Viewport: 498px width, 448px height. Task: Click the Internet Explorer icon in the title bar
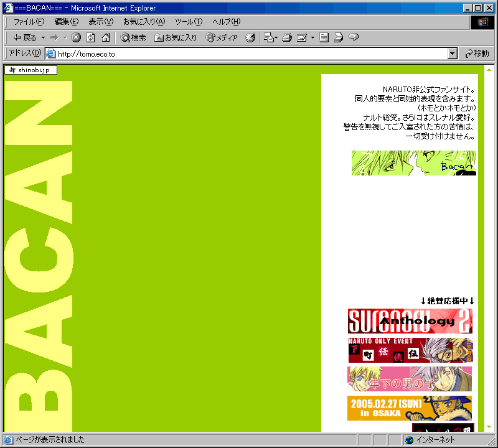tap(8, 8)
